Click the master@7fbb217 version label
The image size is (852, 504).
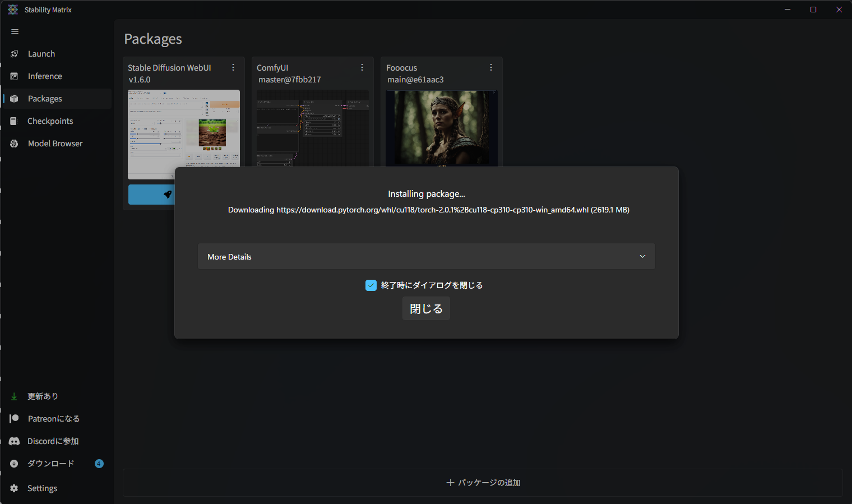click(290, 80)
